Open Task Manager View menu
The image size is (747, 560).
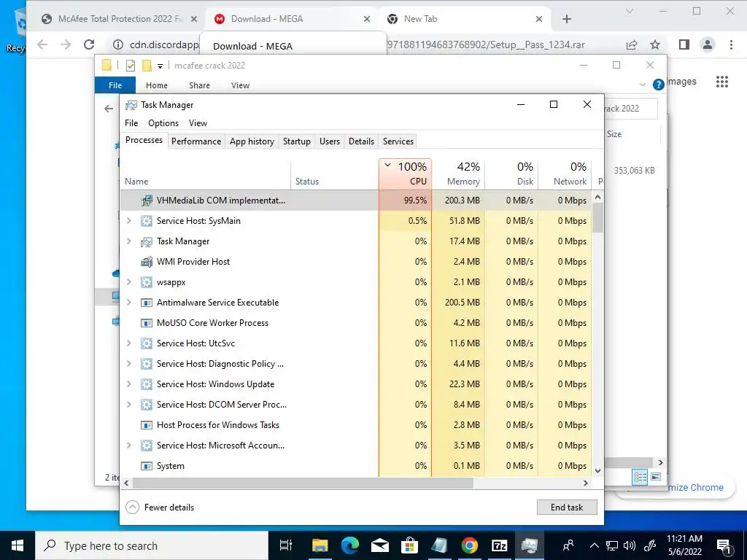(198, 123)
